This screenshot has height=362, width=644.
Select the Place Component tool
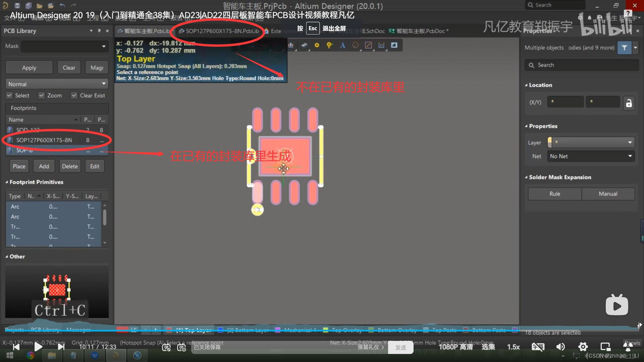pyautogui.click(x=304, y=45)
